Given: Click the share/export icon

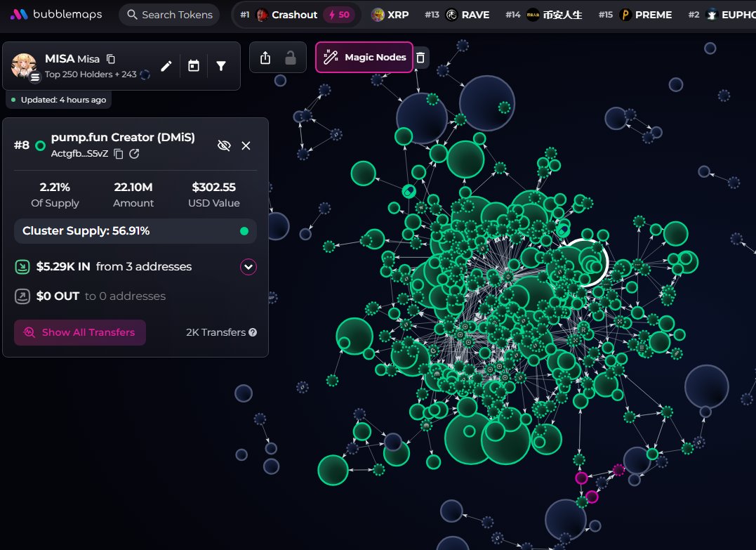Looking at the screenshot, I should tap(265, 58).
